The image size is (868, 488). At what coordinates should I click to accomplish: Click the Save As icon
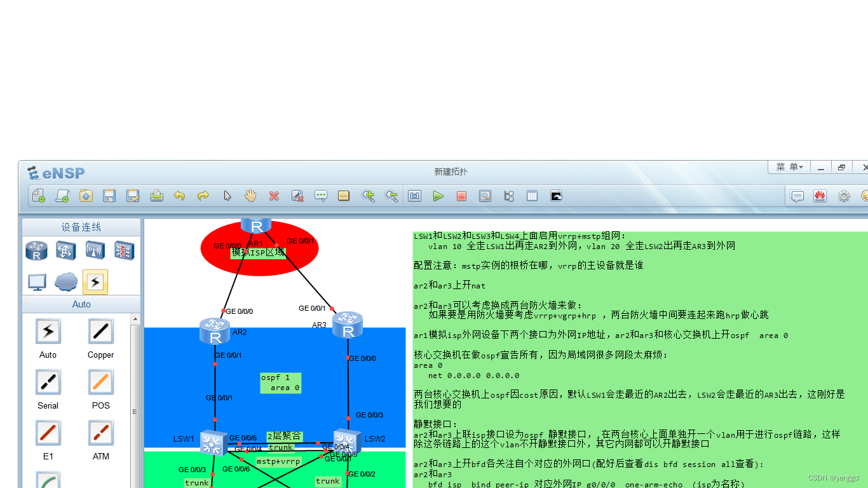click(133, 196)
